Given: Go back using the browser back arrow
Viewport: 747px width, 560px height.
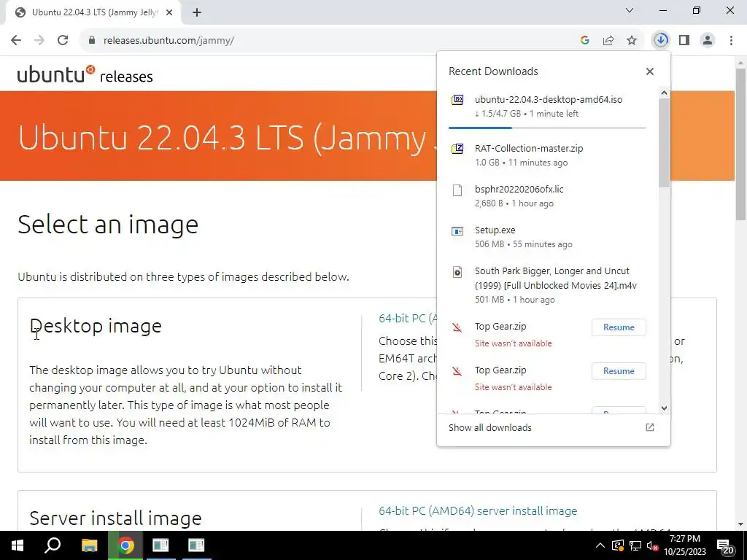Looking at the screenshot, I should click(16, 41).
